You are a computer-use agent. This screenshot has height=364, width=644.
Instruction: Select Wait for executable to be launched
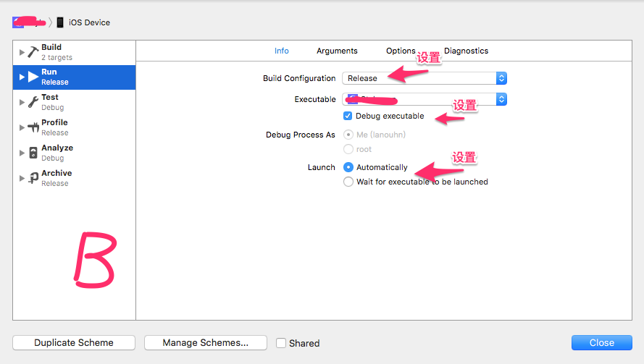[348, 182]
